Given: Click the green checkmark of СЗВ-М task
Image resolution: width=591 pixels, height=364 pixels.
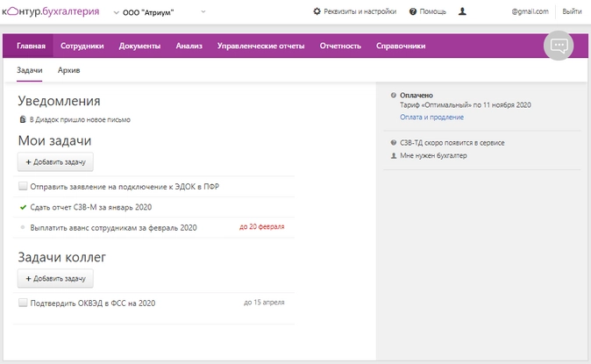Looking at the screenshot, I should coord(23,207).
